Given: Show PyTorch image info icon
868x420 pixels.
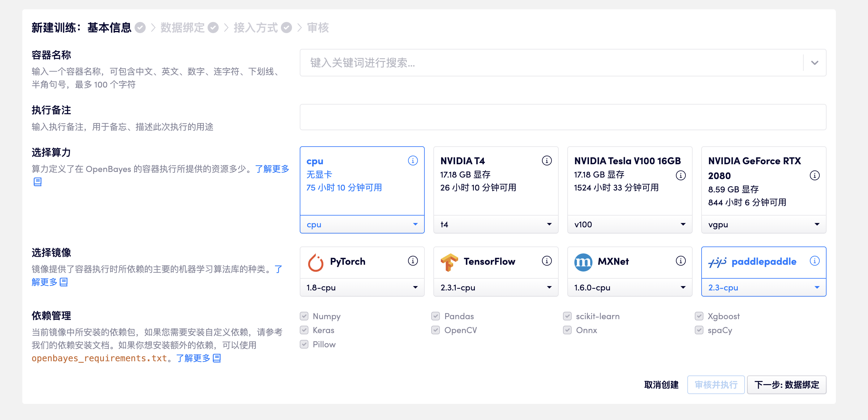Looking at the screenshot, I should (x=412, y=261).
